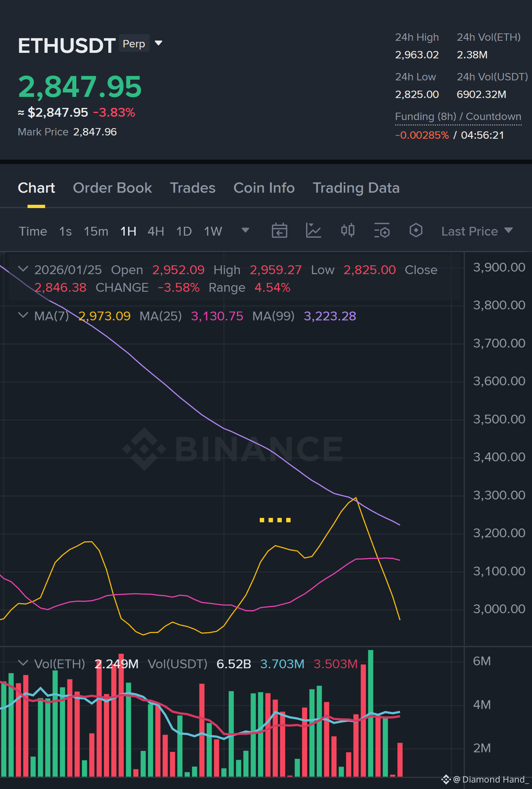Viewport: 532px width, 789px height.
Task: Select the 1H timeframe
Action: pyautogui.click(x=128, y=231)
